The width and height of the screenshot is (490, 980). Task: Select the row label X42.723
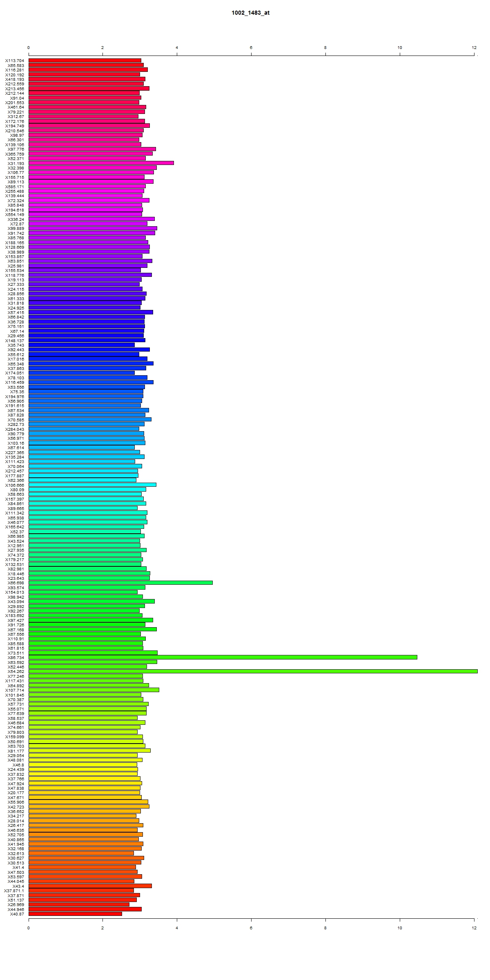coord(16,807)
